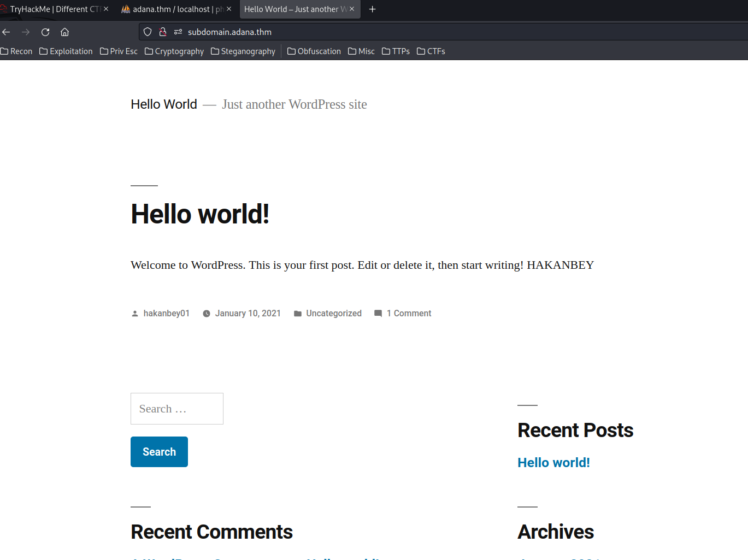Image resolution: width=748 pixels, height=560 pixels.
Task: Select the Hello World WordPress tab
Action: [300, 9]
